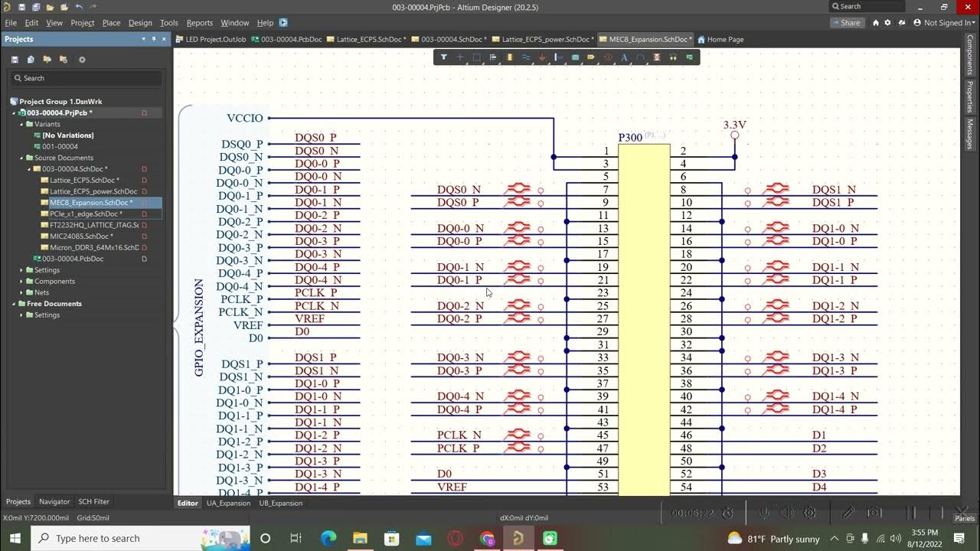The height and width of the screenshot is (551, 980).
Task: Click the red GND power port icon
Action: 542,57
